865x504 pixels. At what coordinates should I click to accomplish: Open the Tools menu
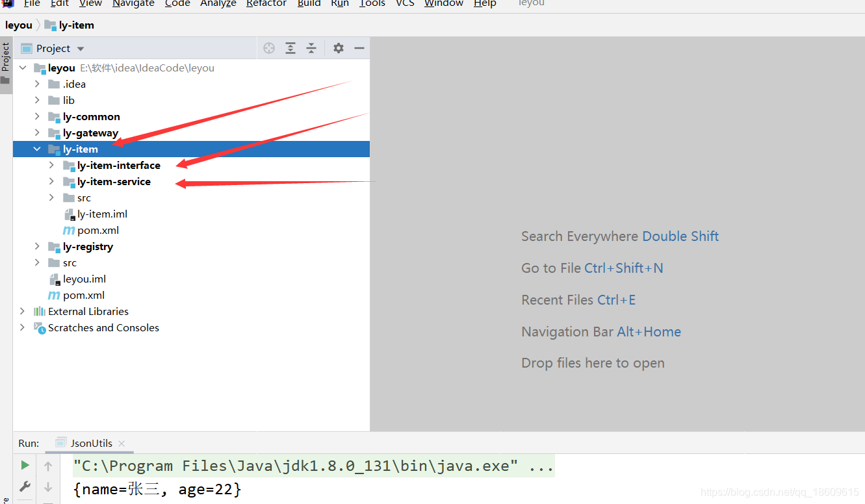click(x=372, y=3)
